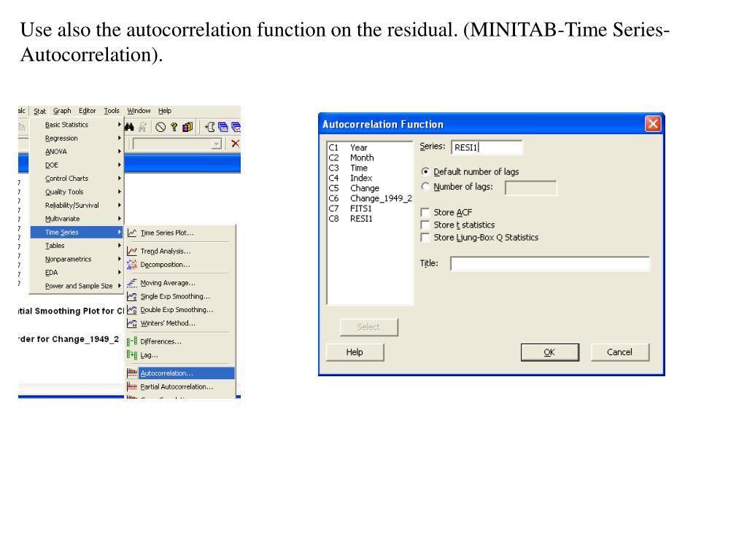Expand the Multivariate submenu
This screenshot has height=560, width=747.
[x=76, y=219]
